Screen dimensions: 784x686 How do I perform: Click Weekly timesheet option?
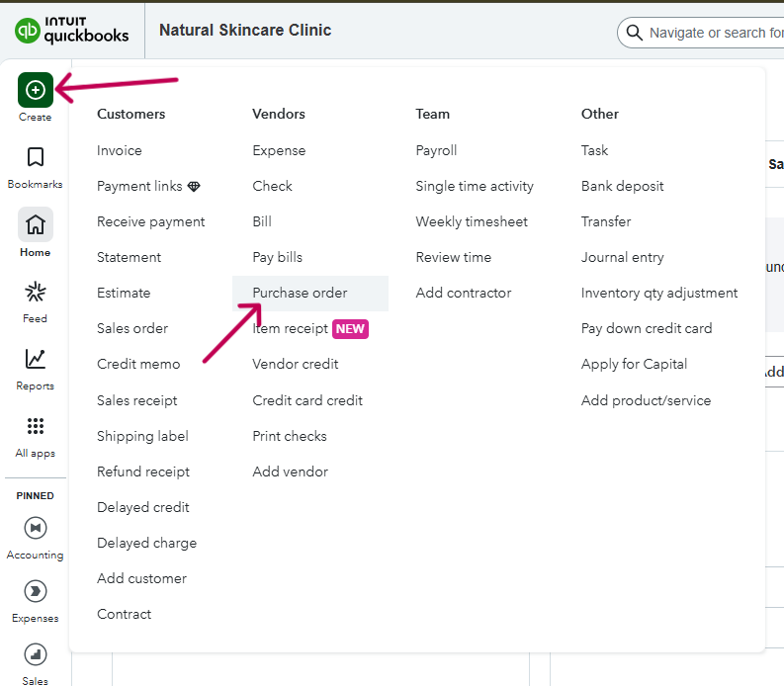[x=472, y=221]
